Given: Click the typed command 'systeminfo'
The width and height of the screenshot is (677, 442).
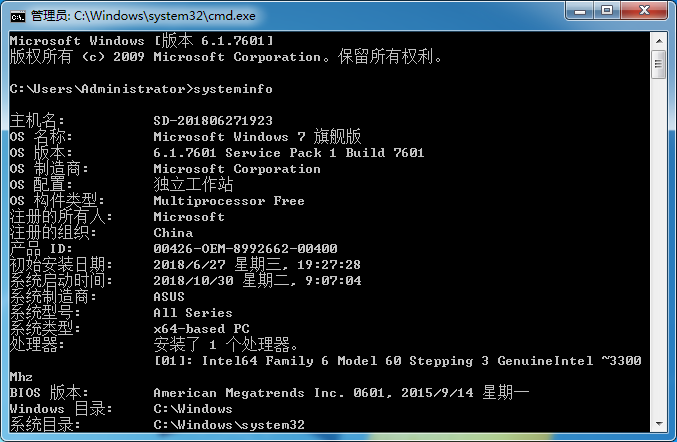Looking at the screenshot, I should pos(233,89).
